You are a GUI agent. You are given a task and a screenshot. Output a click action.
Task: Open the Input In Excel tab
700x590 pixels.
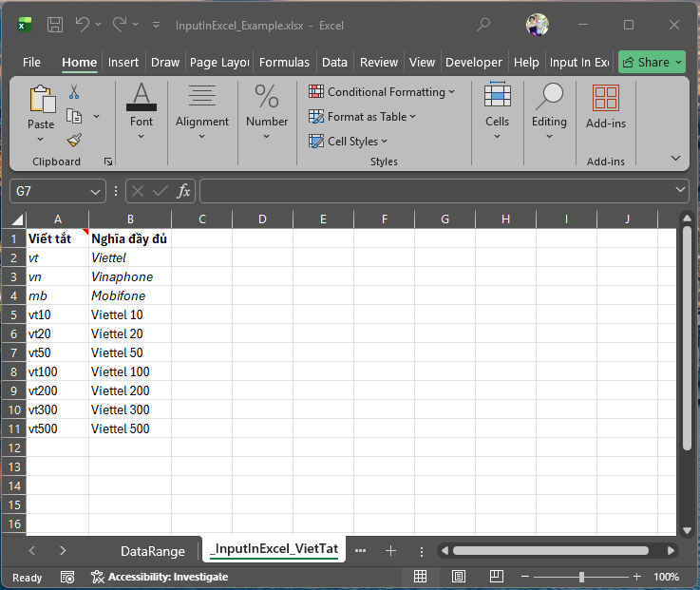click(579, 62)
